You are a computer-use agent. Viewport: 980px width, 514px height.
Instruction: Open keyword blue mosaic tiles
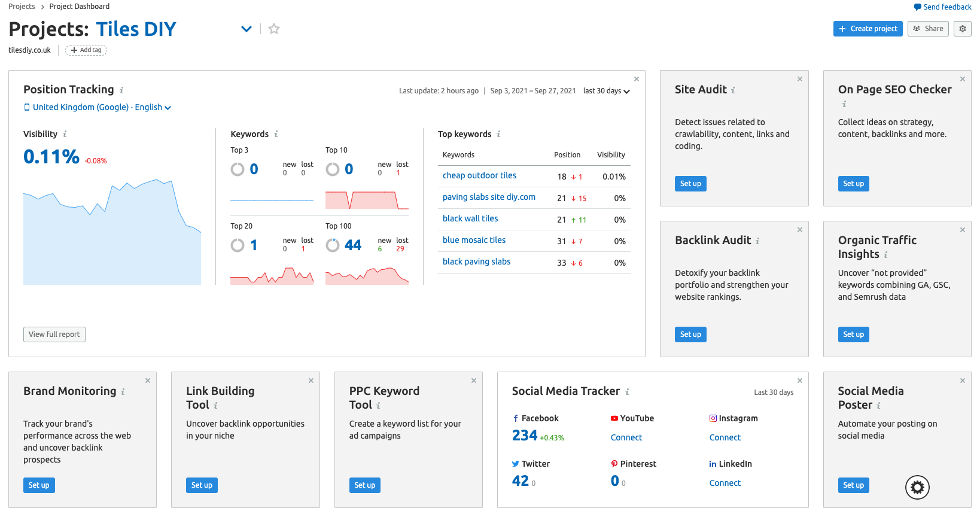(x=474, y=240)
